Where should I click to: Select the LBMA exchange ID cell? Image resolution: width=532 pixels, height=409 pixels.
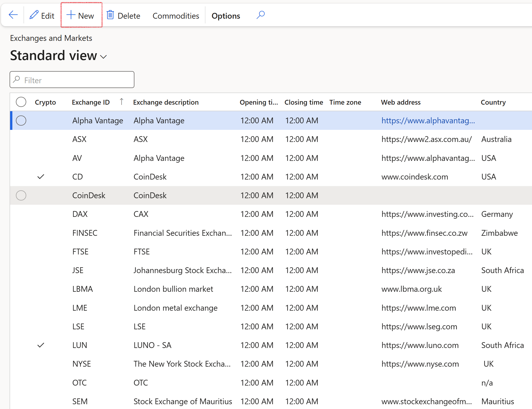pyautogui.click(x=83, y=289)
